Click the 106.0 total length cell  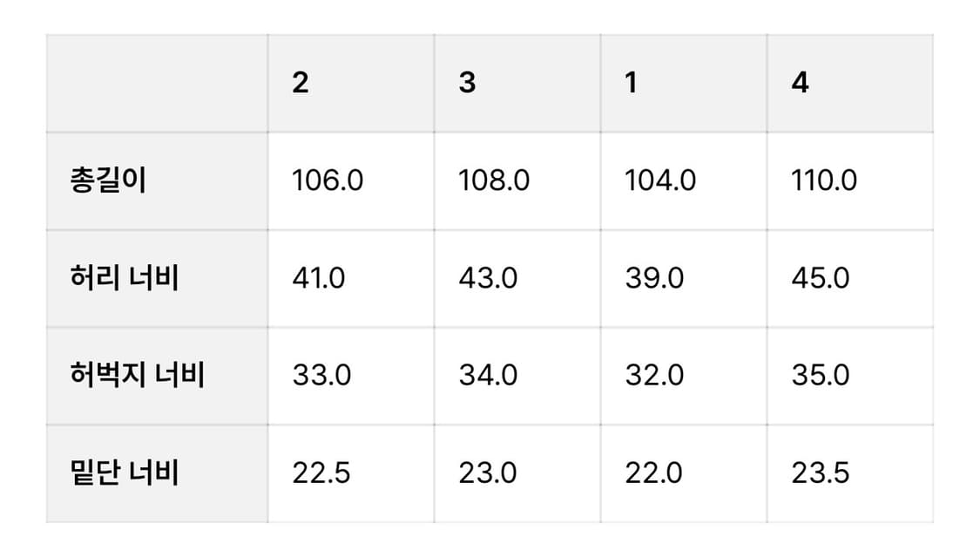[x=328, y=181]
